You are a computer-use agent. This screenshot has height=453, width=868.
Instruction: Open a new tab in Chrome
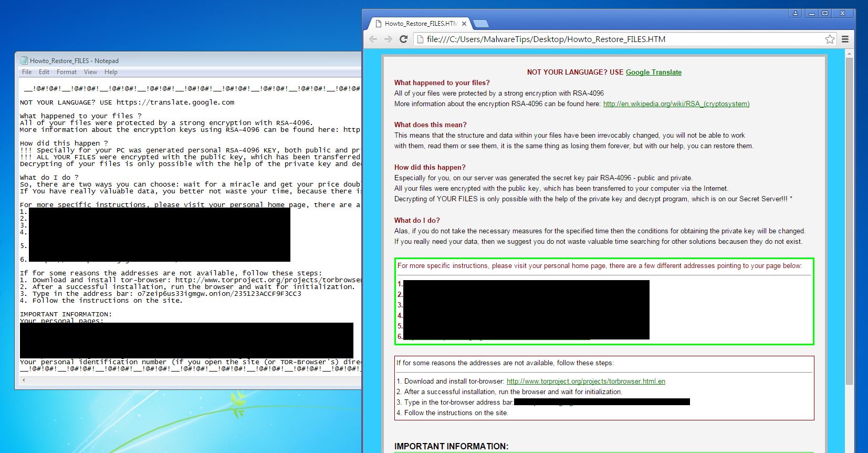pos(480,24)
